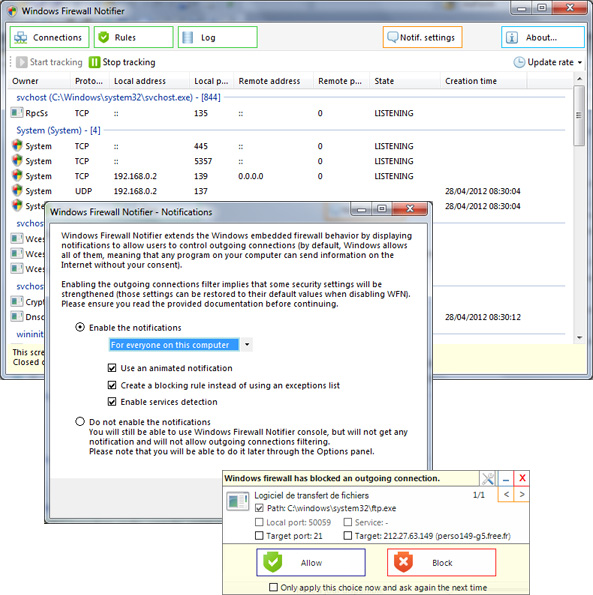Open Notif. settings
The width and height of the screenshot is (593, 595).
(x=423, y=37)
